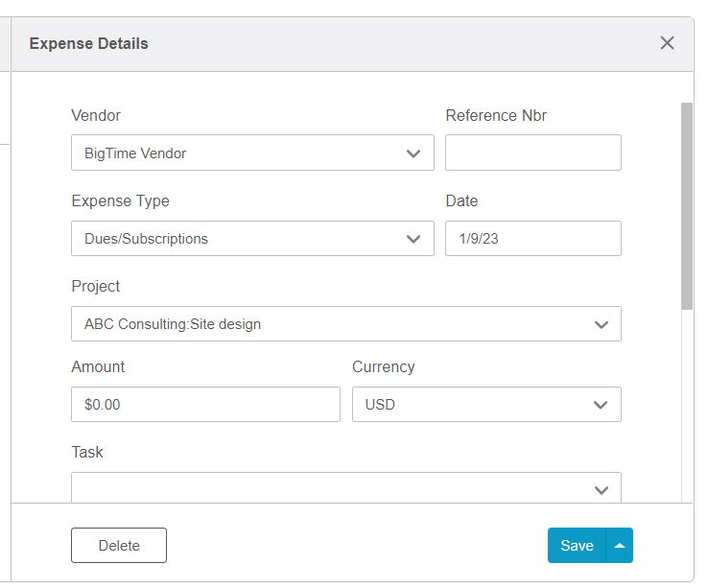This screenshot has width=708, height=588.
Task: Click the dialog's vertical scrollbar thumb
Action: click(687, 206)
